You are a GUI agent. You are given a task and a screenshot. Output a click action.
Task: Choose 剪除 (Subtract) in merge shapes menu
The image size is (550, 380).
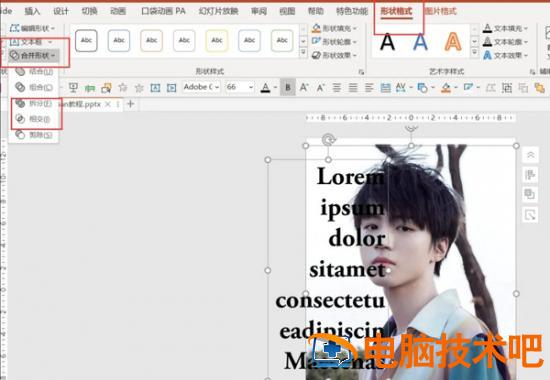coord(34,134)
